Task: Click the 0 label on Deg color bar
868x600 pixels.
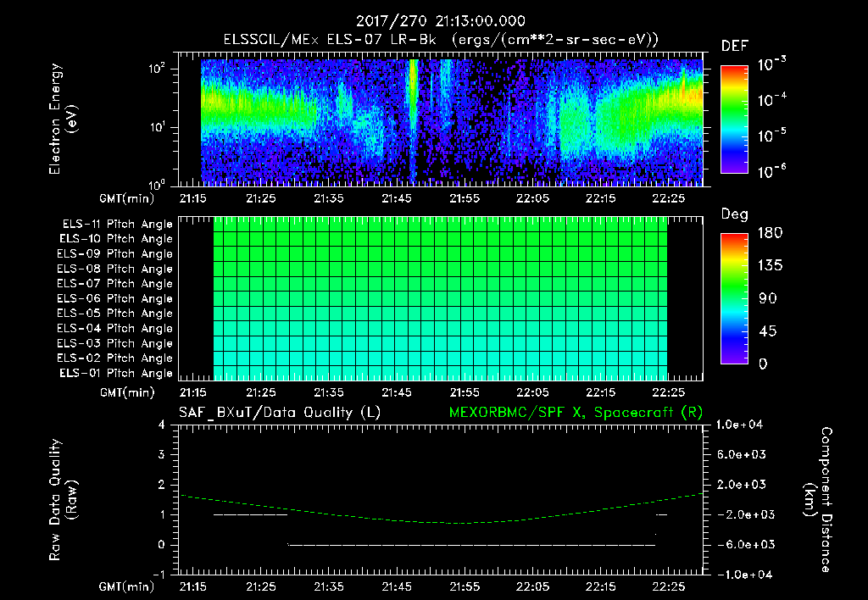Action: pos(763,364)
